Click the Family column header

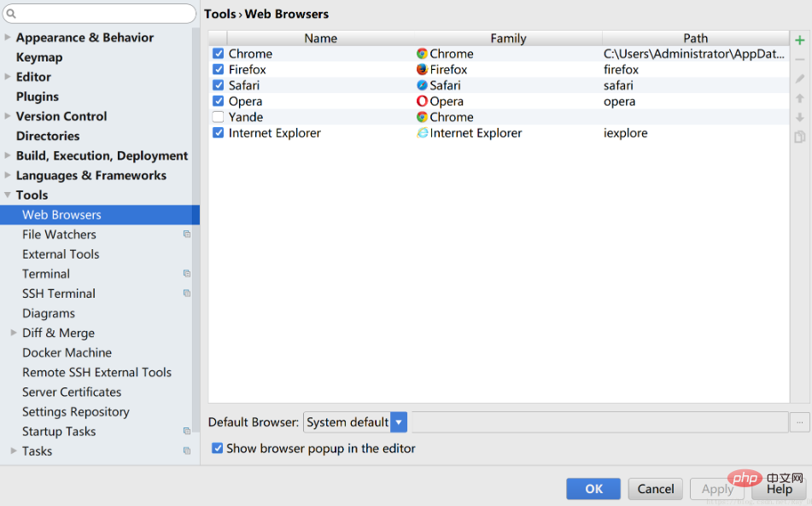(508, 38)
